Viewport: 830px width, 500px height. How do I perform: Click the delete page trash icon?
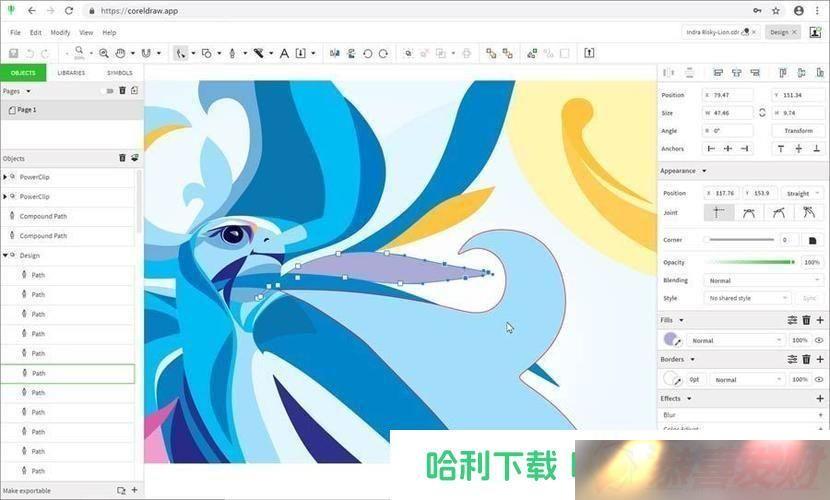pyautogui.click(x=122, y=90)
